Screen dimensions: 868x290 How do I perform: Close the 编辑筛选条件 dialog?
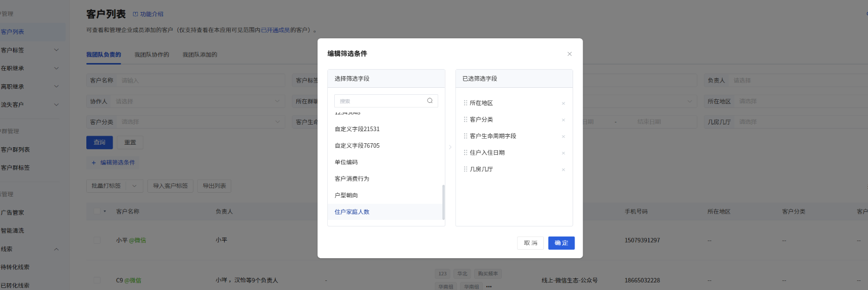(x=569, y=54)
